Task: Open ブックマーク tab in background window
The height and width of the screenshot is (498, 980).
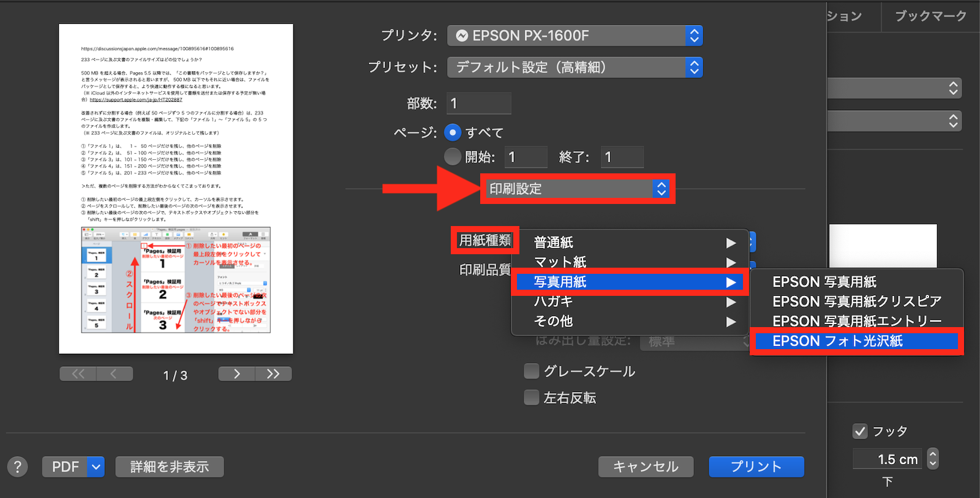Action: (x=930, y=16)
